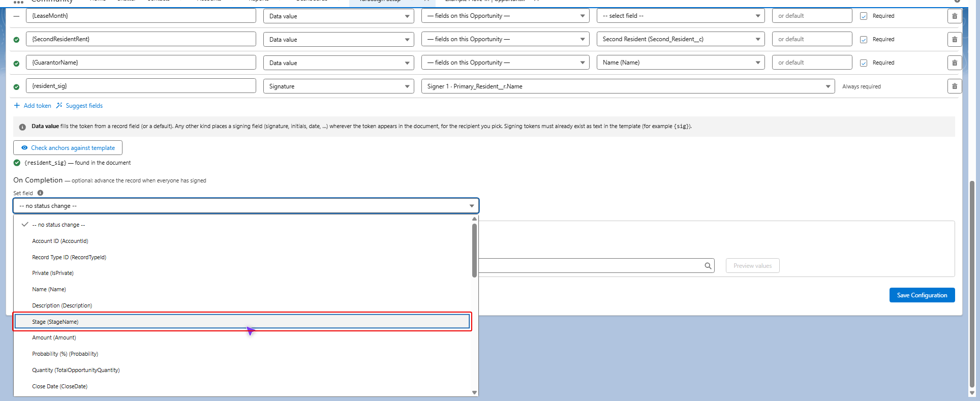The width and height of the screenshot is (980, 401).
Task: Click the search magnifier icon
Action: tap(708, 266)
